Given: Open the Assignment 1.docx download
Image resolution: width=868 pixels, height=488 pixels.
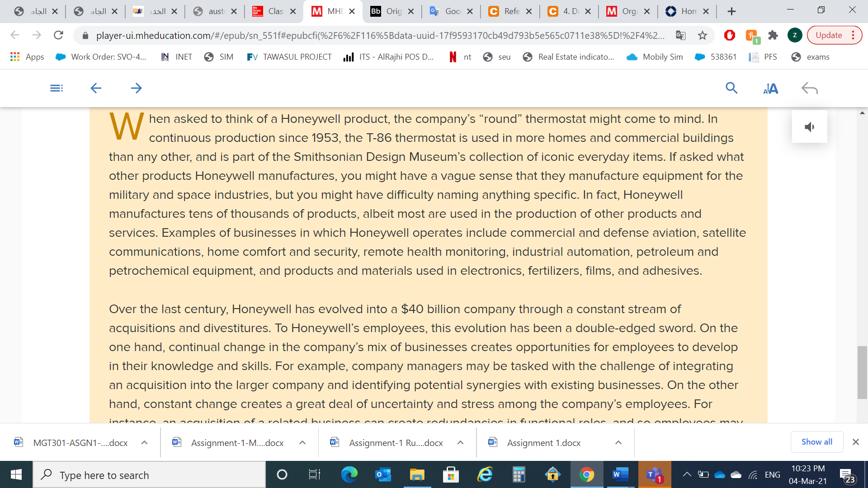Looking at the screenshot, I should point(536,443).
